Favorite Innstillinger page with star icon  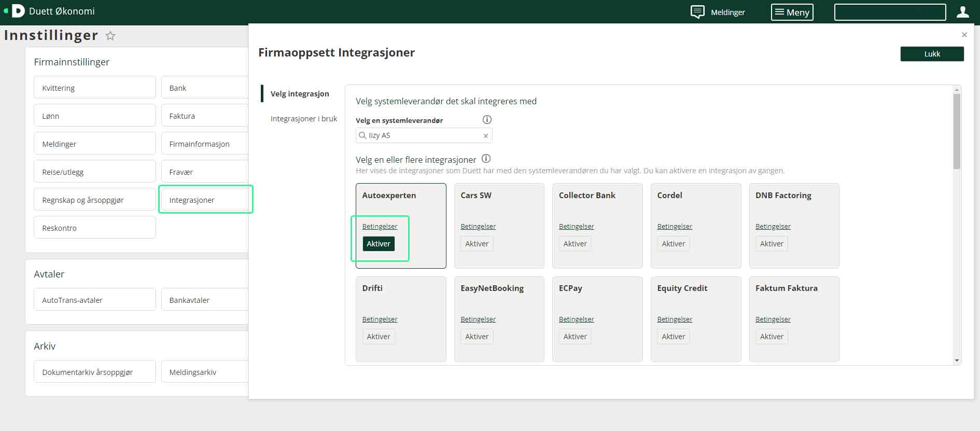pyautogui.click(x=110, y=36)
